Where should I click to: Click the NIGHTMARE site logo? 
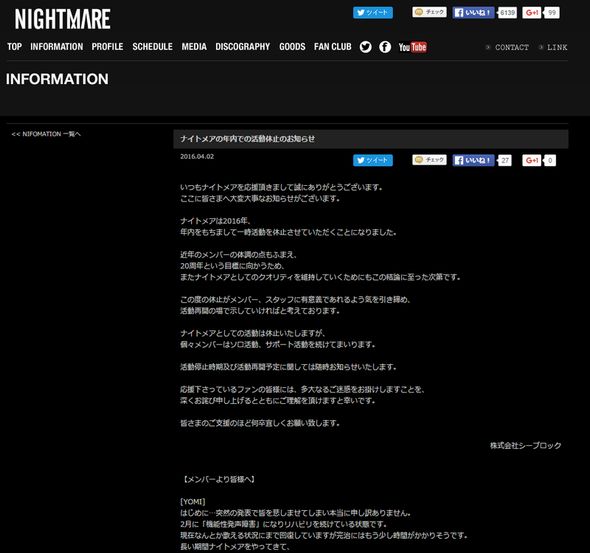(62, 19)
